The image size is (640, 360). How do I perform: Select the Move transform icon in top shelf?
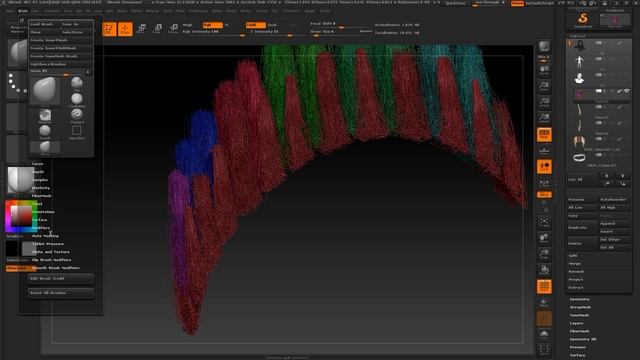click(141, 29)
